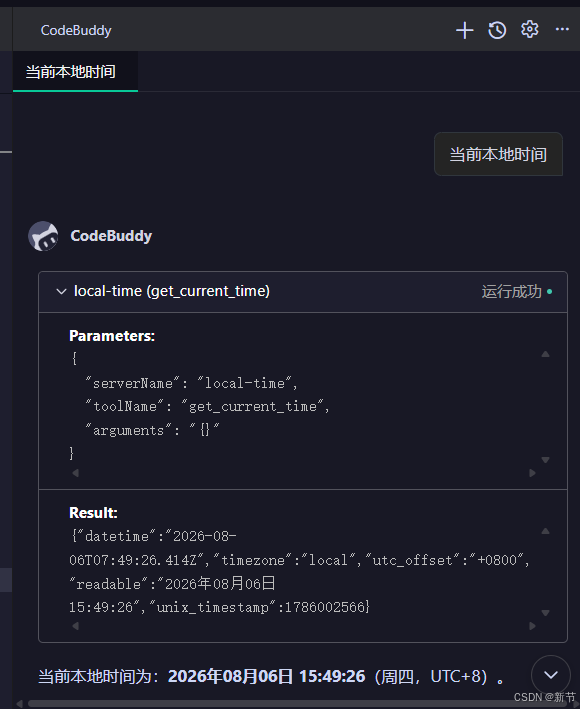Click the Parameters box scroll-left arrow
The image size is (580, 709).
(75, 473)
